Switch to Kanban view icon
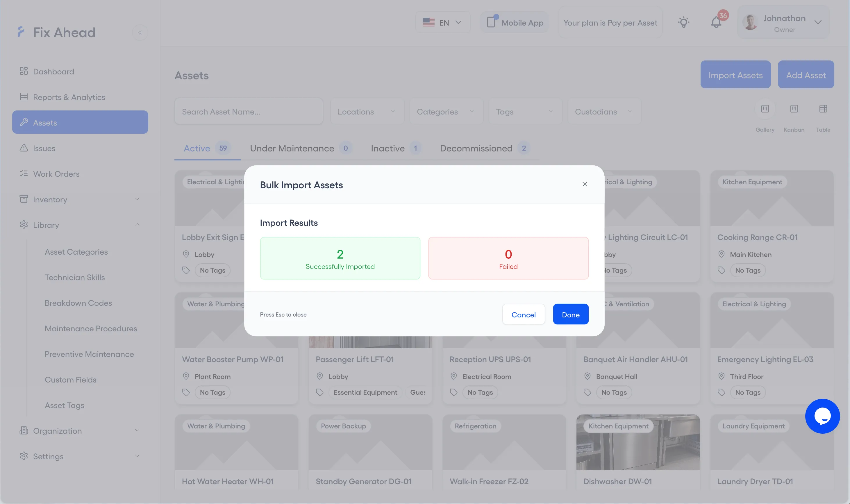The width and height of the screenshot is (850, 504). (x=794, y=109)
